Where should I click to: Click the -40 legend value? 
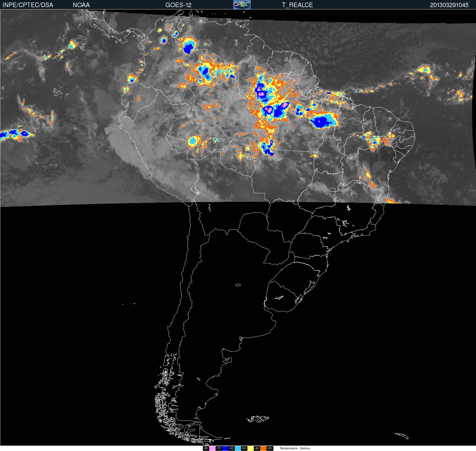pyautogui.click(x=257, y=448)
